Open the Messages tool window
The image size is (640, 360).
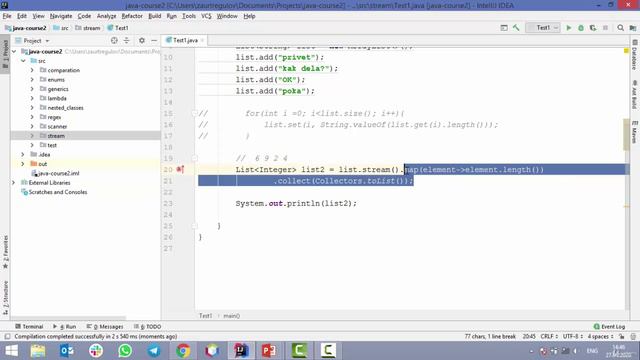point(105,327)
